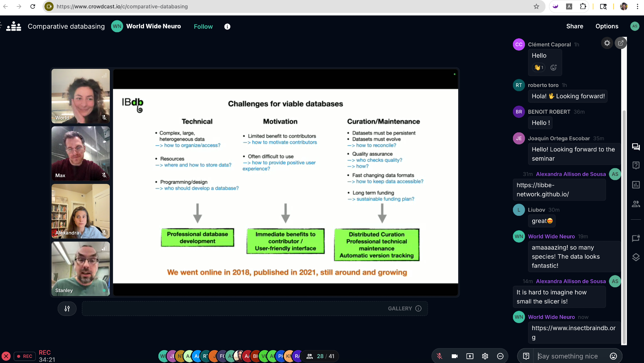Click the chat scrollbar
The image size is (644, 363).
[624, 225]
